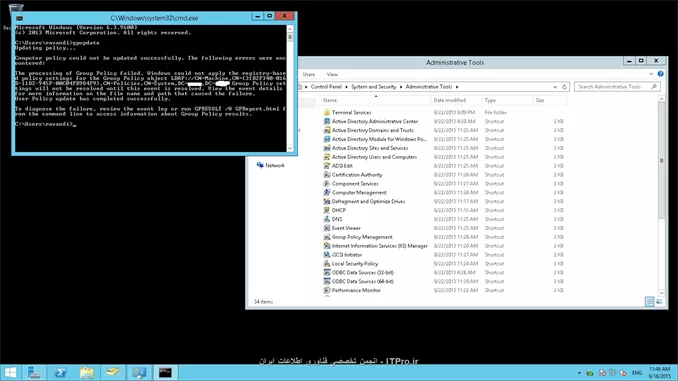
Task: Select Performance Monitor icon
Action: click(x=327, y=290)
